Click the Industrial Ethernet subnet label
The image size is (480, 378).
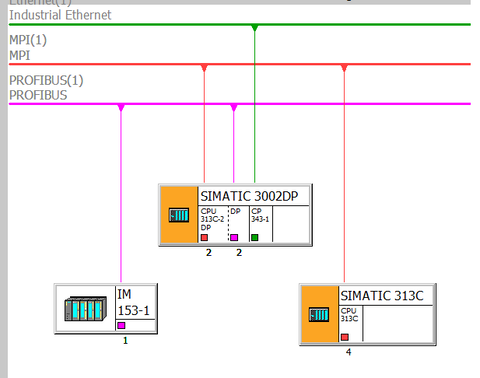coord(60,15)
